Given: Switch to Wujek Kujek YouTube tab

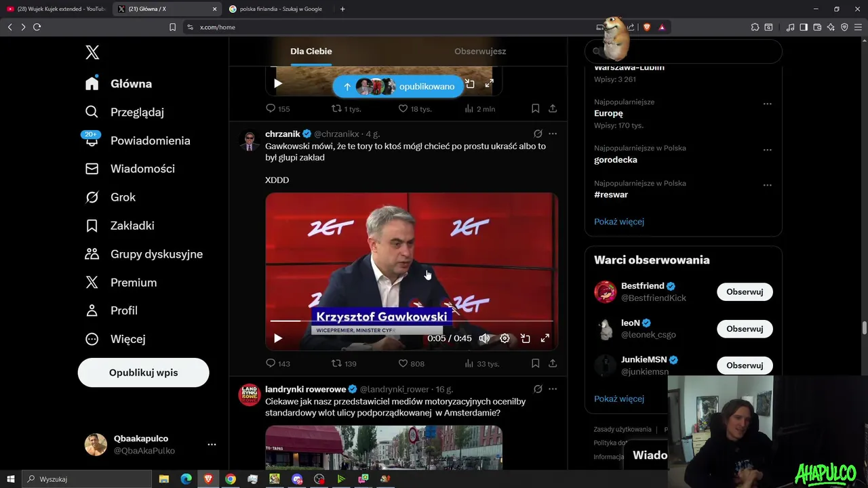Looking at the screenshot, I should coord(56,9).
